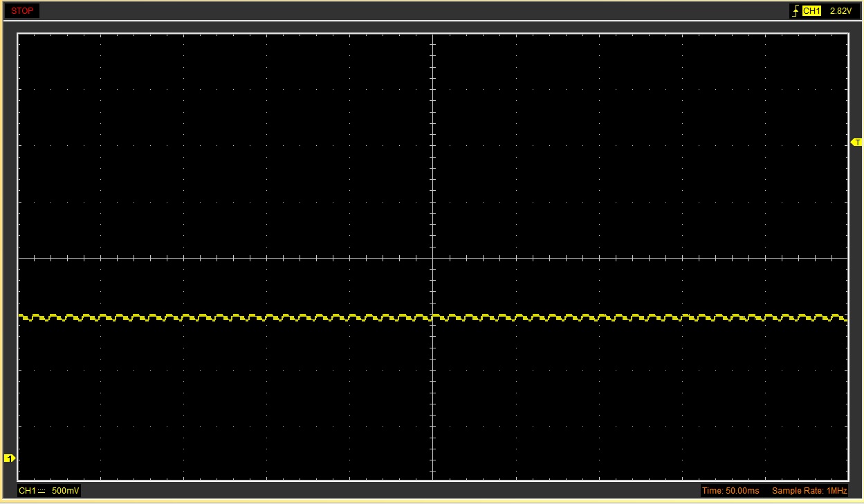
Task: Select the yellow T trigger level marker
Action: coord(856,142)
